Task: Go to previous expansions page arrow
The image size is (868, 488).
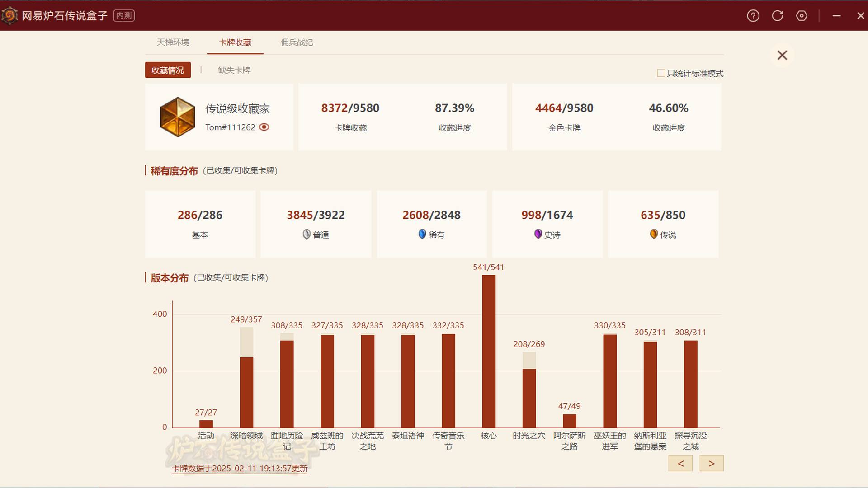Action: [680, 463]
